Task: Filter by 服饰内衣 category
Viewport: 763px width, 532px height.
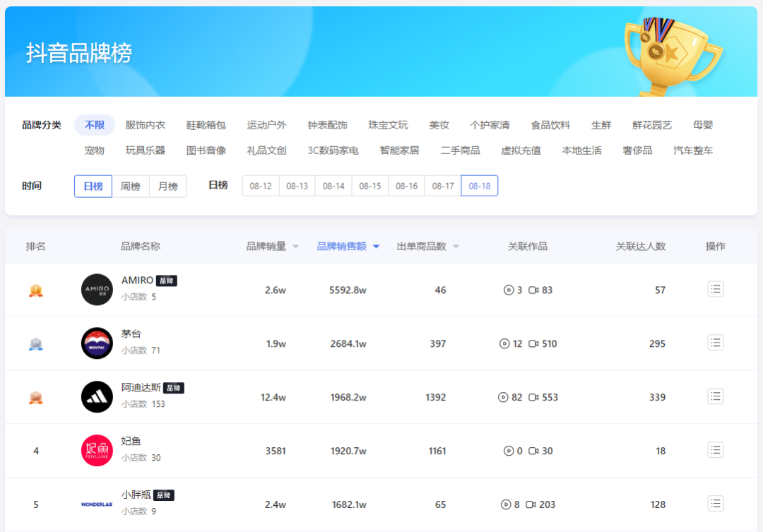Action: (146, 125)
